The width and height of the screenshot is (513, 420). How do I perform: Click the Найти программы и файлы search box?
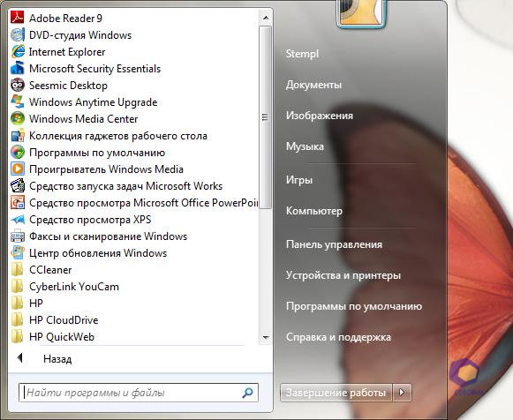pyautogui.click(x=139, y=393)
